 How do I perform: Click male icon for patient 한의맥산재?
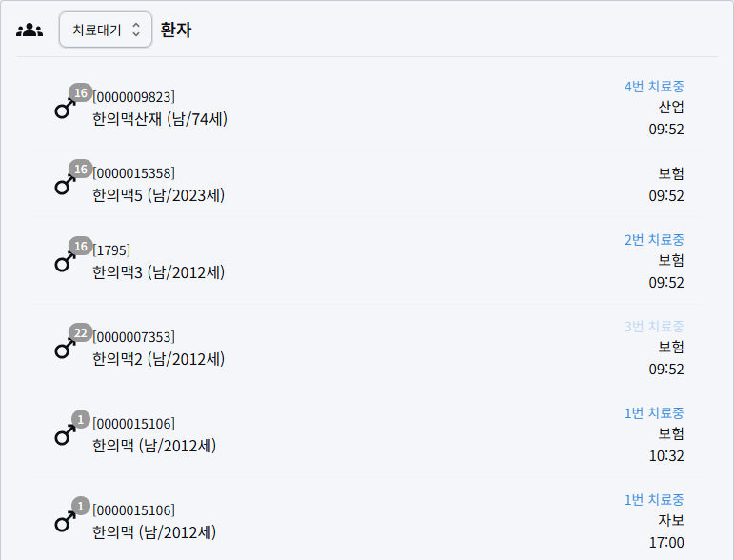[64, 110]
